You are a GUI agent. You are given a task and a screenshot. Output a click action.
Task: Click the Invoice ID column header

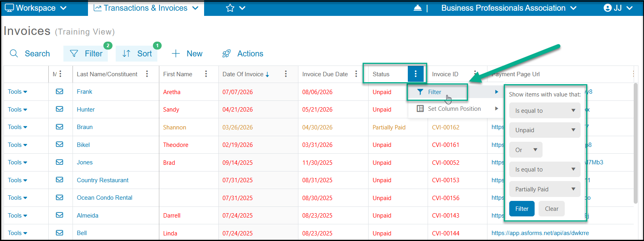[445, 74]
